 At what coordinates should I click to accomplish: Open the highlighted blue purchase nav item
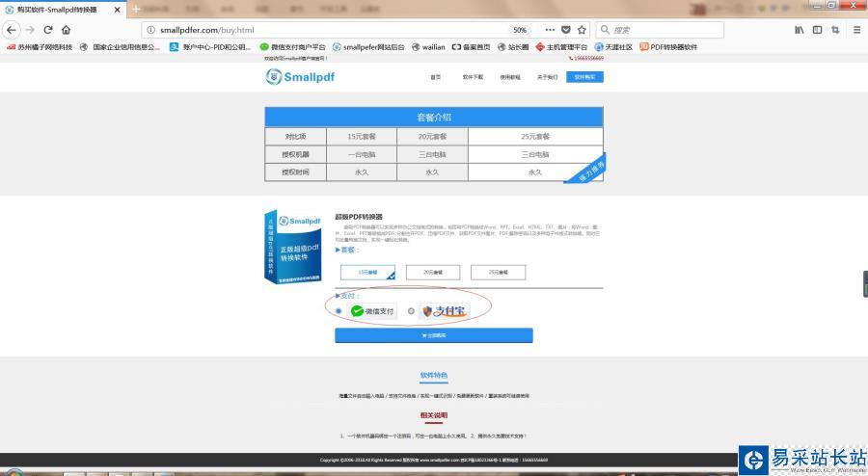point(584,77)
